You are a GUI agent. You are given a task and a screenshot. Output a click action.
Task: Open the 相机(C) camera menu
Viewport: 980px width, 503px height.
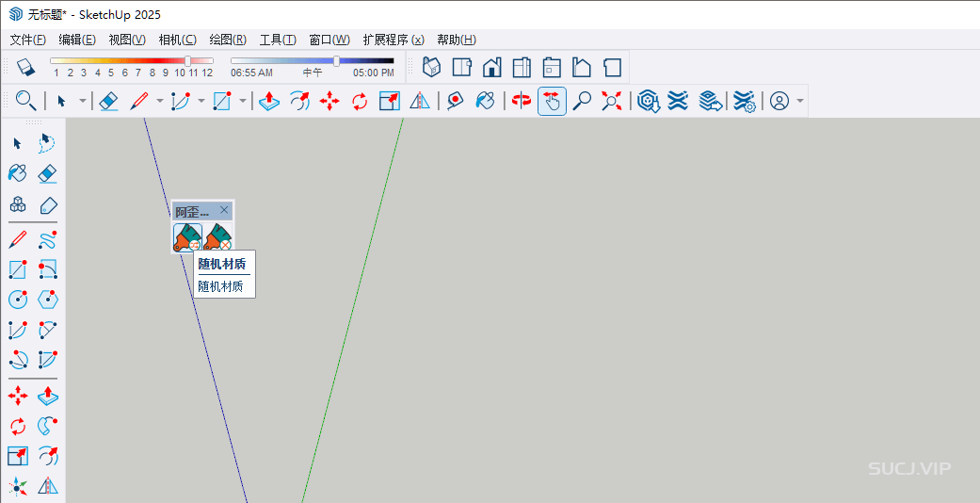click(x=177, y=40)
